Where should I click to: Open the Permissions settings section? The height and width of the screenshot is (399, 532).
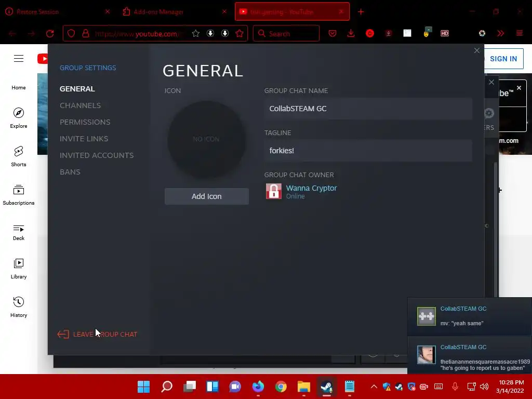pyautogui.click(x=85, y=122)
